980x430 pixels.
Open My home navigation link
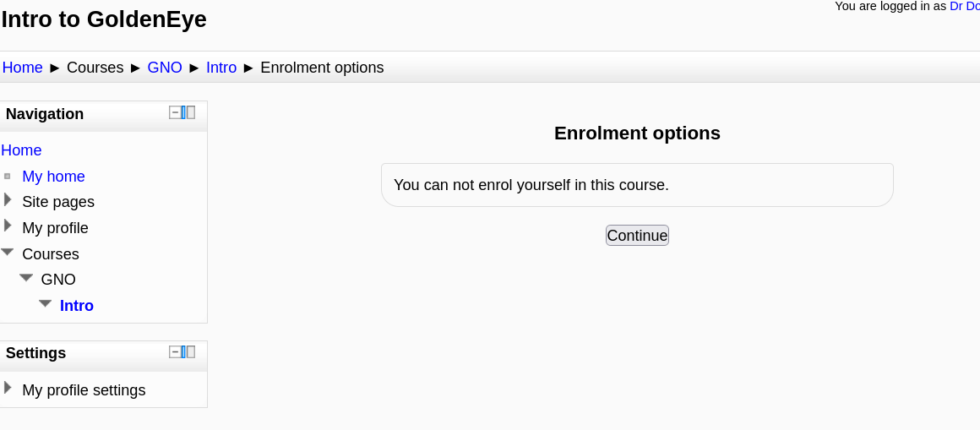pos(53,177)
